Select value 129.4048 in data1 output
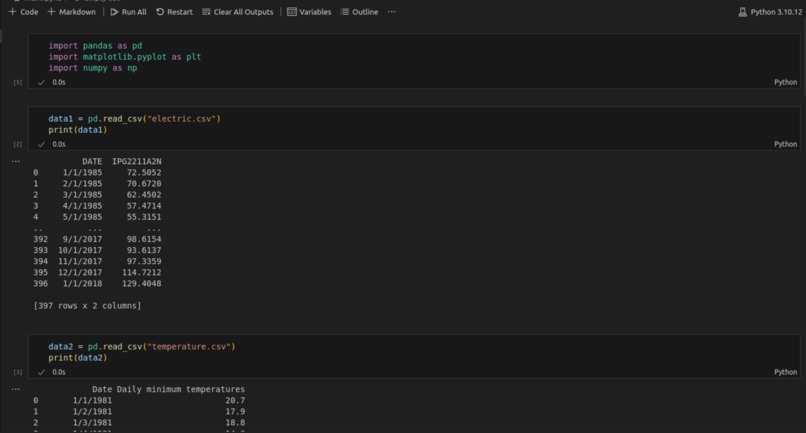 click(x=141, y=284)
